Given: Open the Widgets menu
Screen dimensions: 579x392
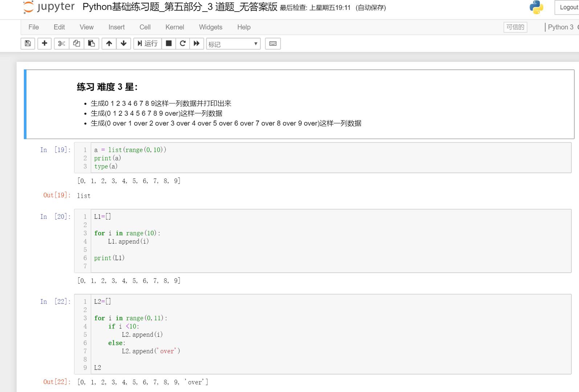Looking at the screenshot, I should (211, 27).
